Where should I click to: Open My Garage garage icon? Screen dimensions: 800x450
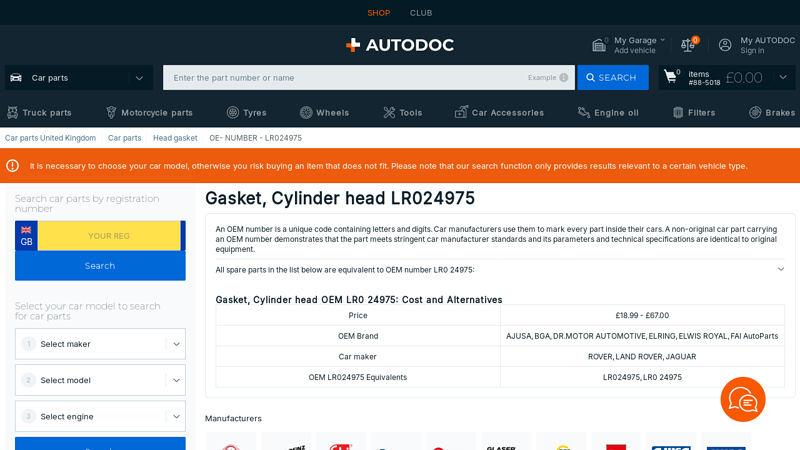[x=599, y=45]
